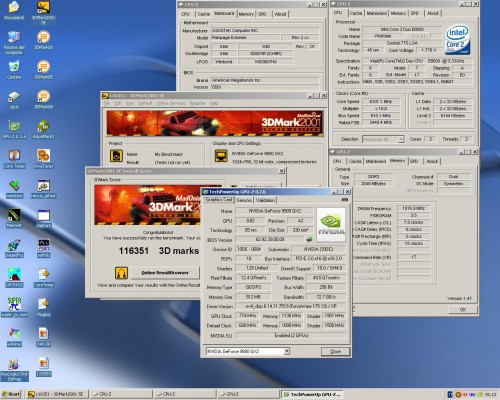Open the cpuz desktop shortcut

[x=14, y=99]
